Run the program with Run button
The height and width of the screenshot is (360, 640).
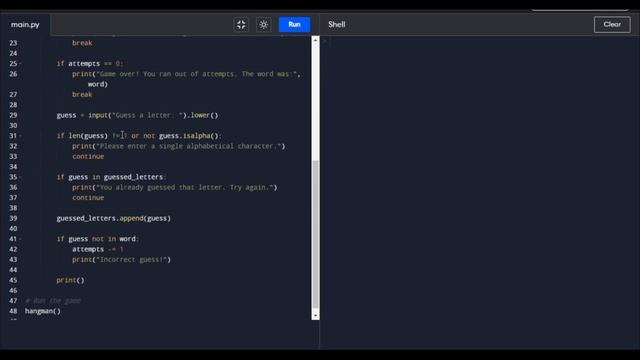click(x=294, y=24)
